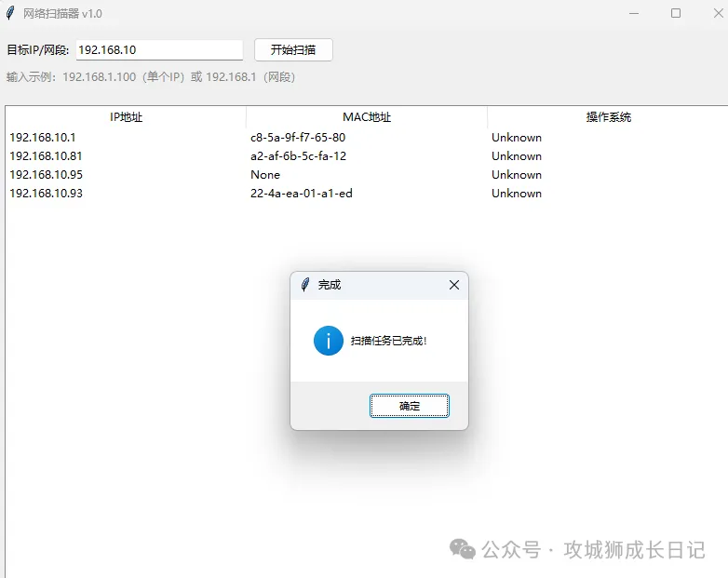The image size is (728, 578).
Task: Click the feather icon in main title bar
Action: (10, 13)
